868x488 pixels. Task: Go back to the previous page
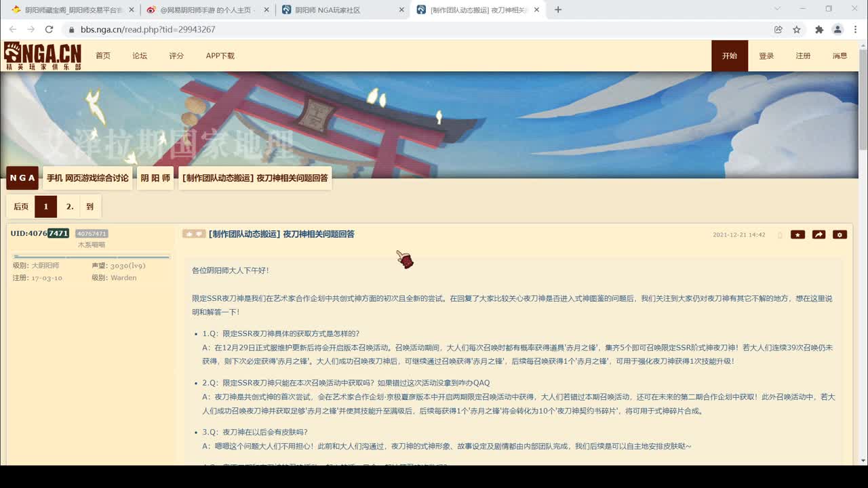tap(13, 30)
